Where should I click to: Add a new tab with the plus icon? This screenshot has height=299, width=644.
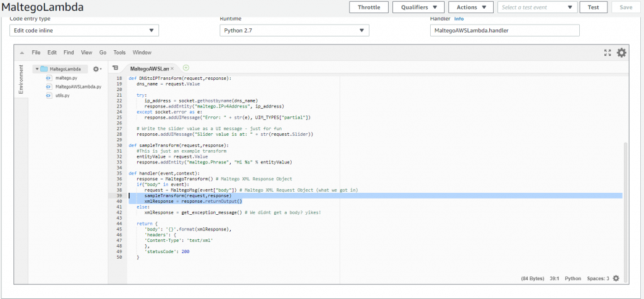coord(186,68)
